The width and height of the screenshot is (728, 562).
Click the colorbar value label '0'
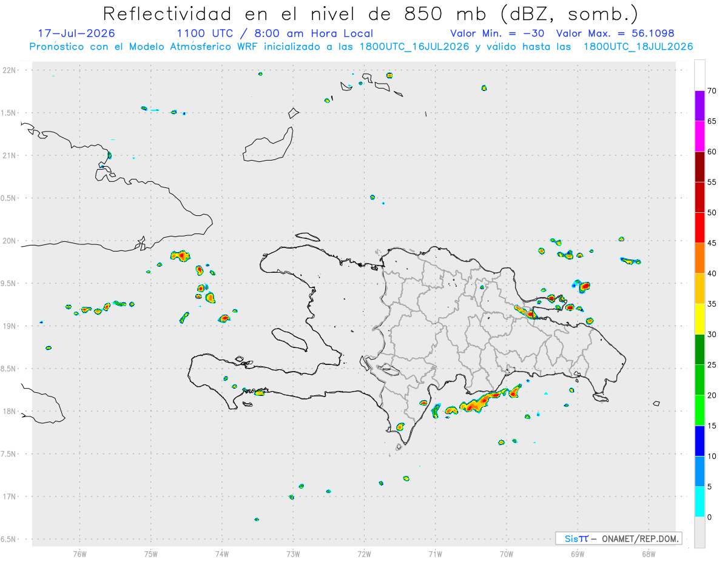[x=709, y=517]
